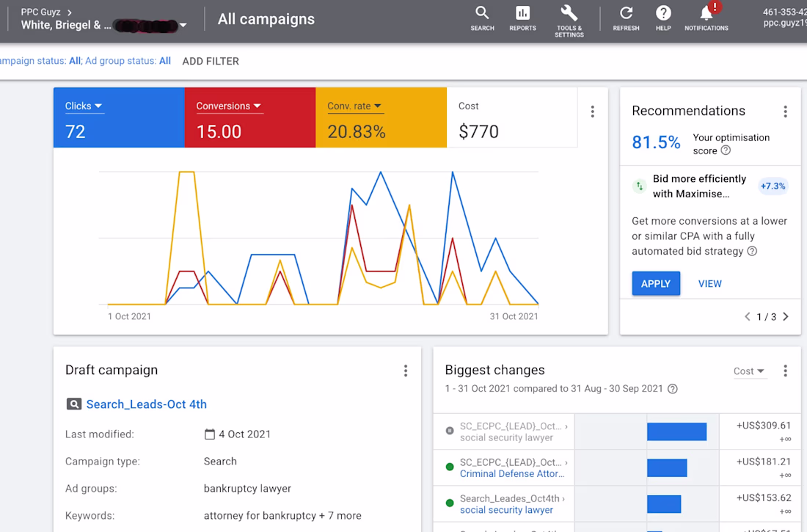Open Draft campaign three-dot menu
This screenshot has width=807, height=532.
[x=406, y=371]
